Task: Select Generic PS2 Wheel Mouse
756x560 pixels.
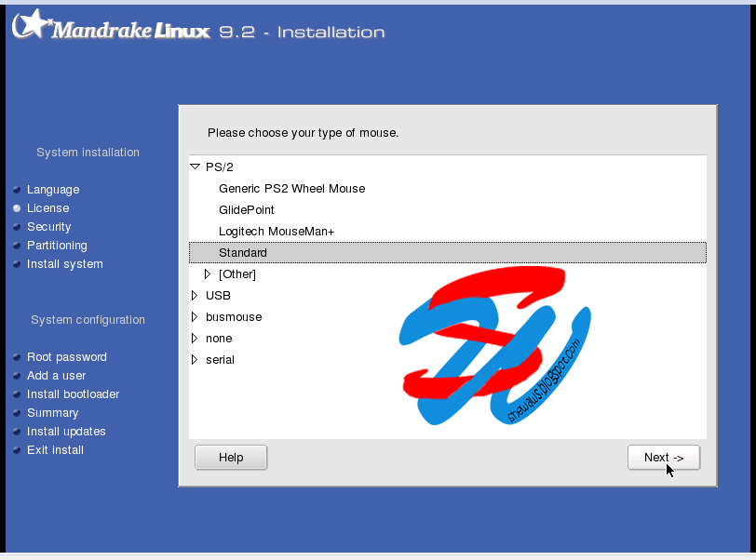Action: pos(291,188)
